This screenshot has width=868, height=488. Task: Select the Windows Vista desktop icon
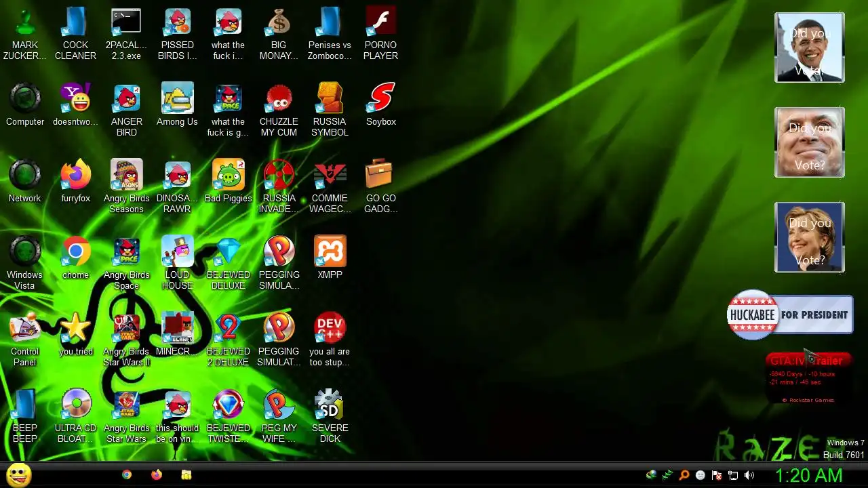tap(25, 264)
